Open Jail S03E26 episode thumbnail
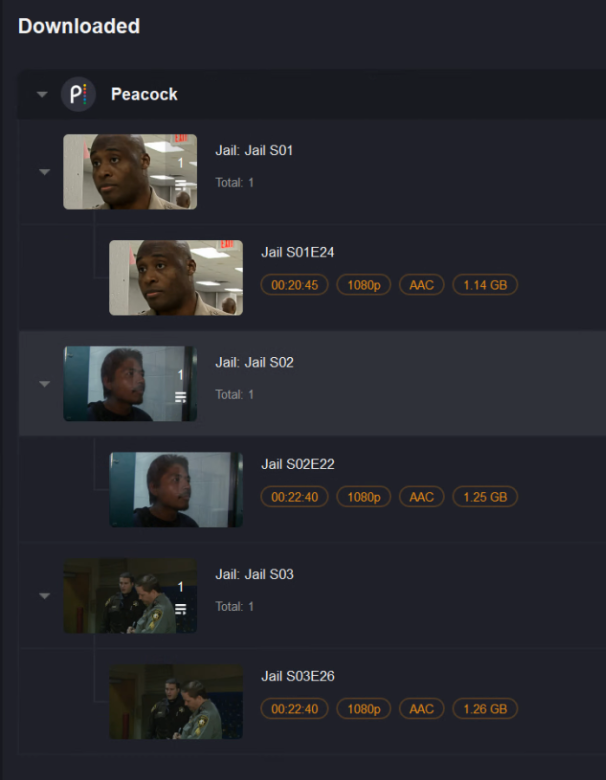This screenshot has width=606, height=780. [x=176, y=701]
